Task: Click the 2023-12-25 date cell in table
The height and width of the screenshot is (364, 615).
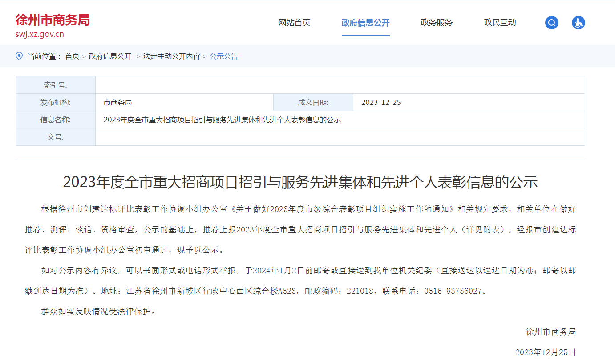Action: pyautogui.click(x=381, y=103)
